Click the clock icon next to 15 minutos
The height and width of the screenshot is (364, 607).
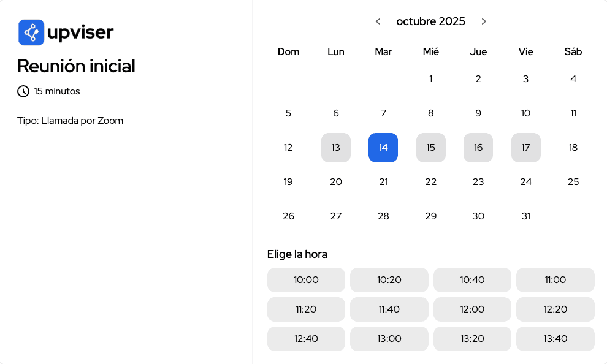(23, 91)
